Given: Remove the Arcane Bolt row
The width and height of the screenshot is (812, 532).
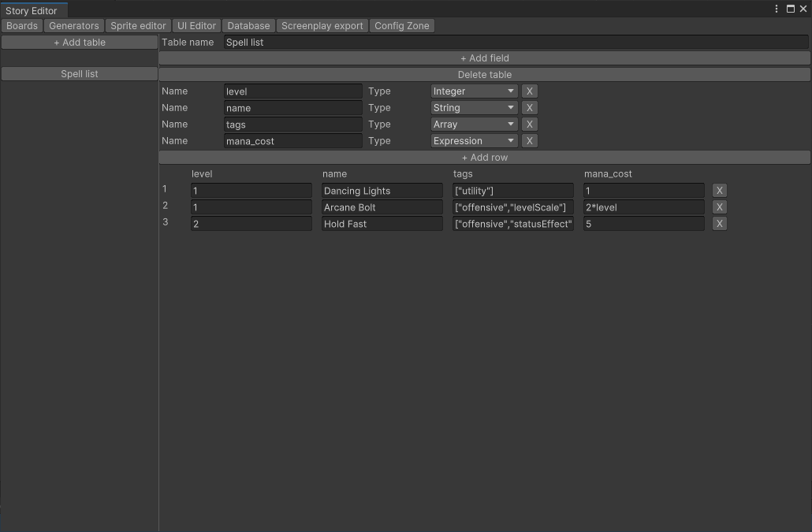Looking at the screenshot, I should (x=719, y=207).
